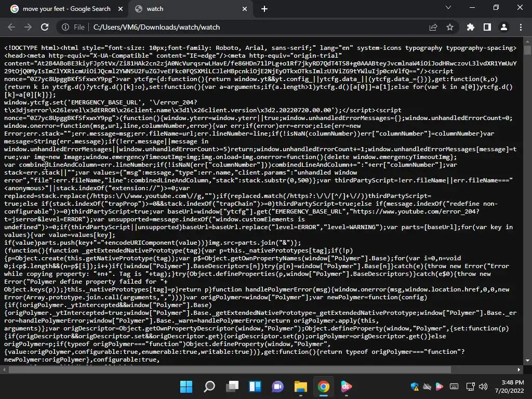The height and width of the screenshot is (399, 532).
Task: Open Windows taskbar Search
Action: pyautogui.click(x=209, y=387)
